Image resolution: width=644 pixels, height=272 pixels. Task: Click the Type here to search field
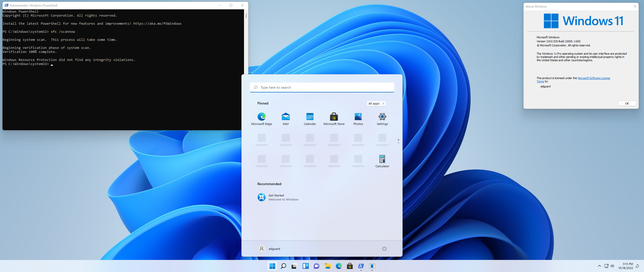click(x=322, y=87)
